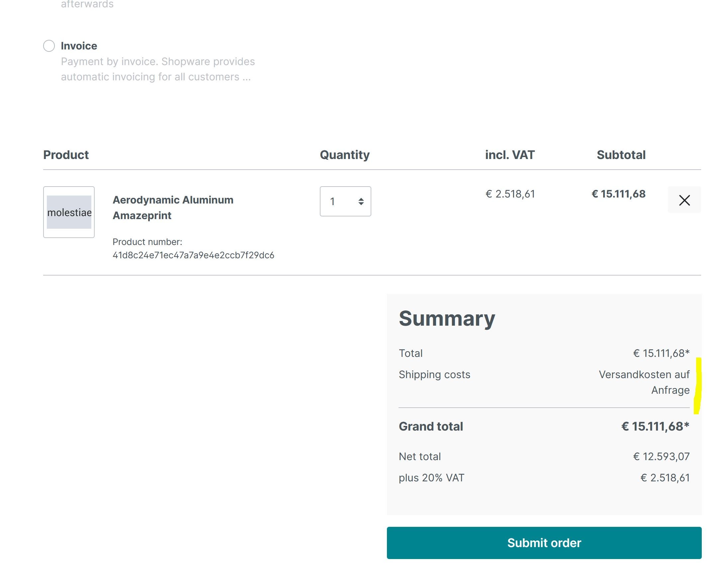Click the Quantity column header
Viewport: 728px width, 569px height.
click(x=345, y=155)
